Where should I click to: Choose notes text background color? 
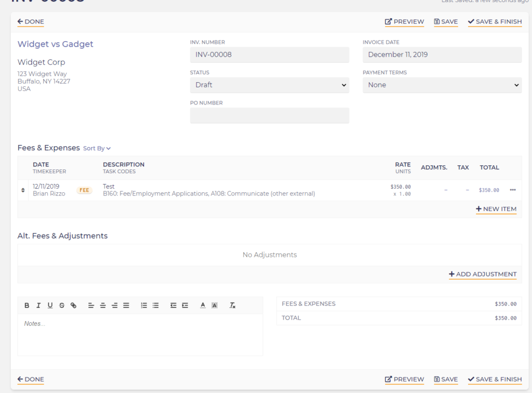coord(215,306)
